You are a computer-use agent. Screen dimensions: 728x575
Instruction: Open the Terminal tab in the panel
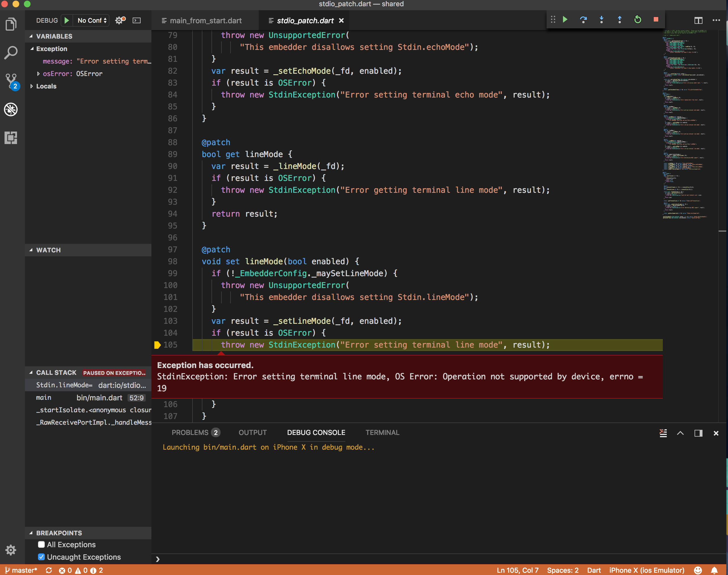[x=382, y=433]
